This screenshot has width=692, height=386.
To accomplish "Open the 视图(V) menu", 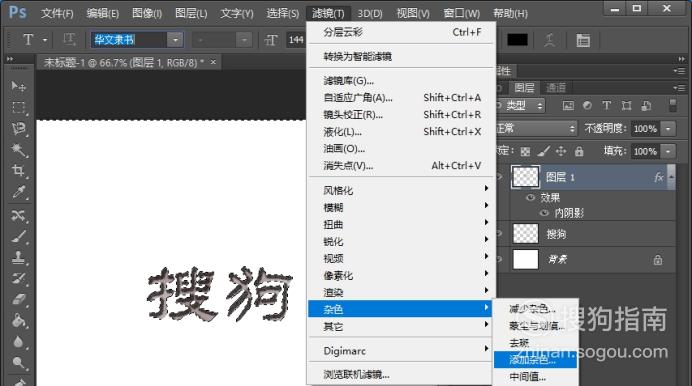I will pos(413,13).
